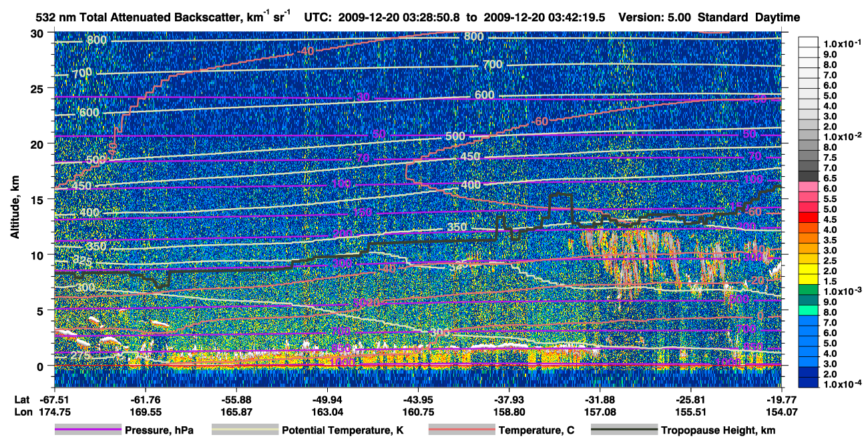Click the dark tropopause line sample in legend

624,430
